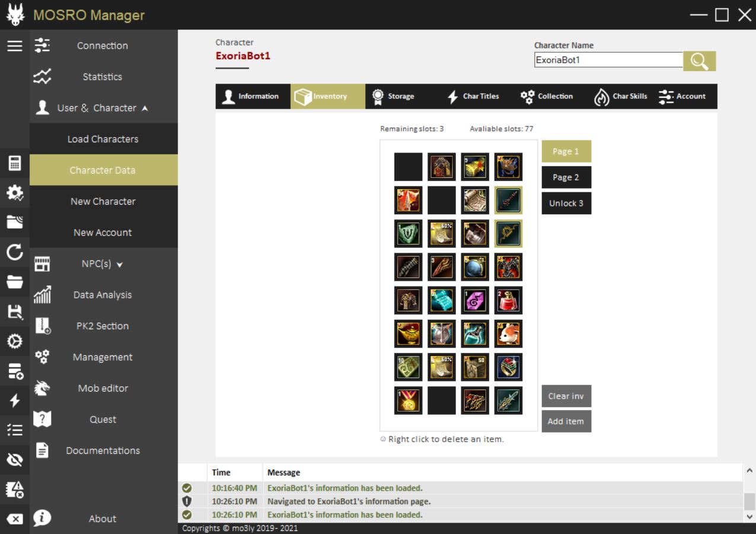This screenshot has width=756, height=534.
Task: Collapse the User & Character section
Action: [x=103, y=108]
